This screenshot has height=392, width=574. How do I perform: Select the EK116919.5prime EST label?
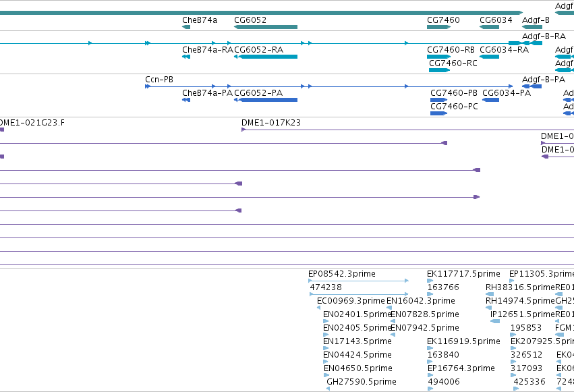pos(463,341)
